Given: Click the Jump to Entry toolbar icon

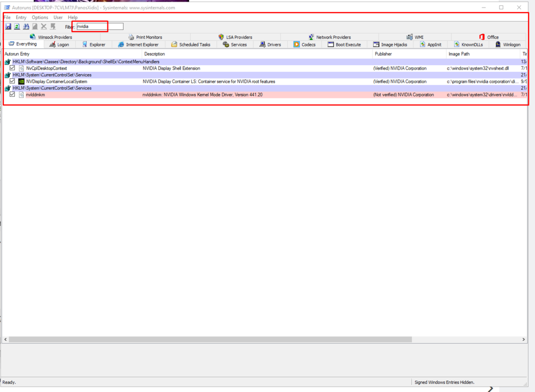Looking at the screenshot, I should (x=53, y=27).
